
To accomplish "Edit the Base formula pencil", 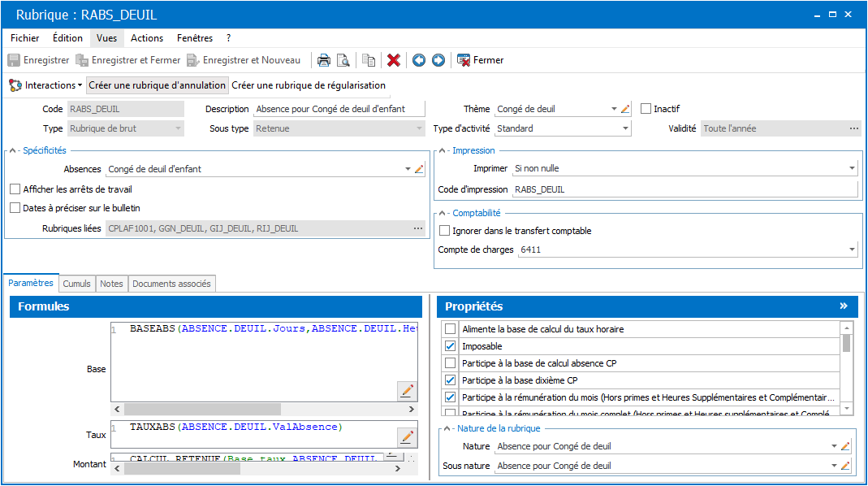I will click(x=407, y=390).
